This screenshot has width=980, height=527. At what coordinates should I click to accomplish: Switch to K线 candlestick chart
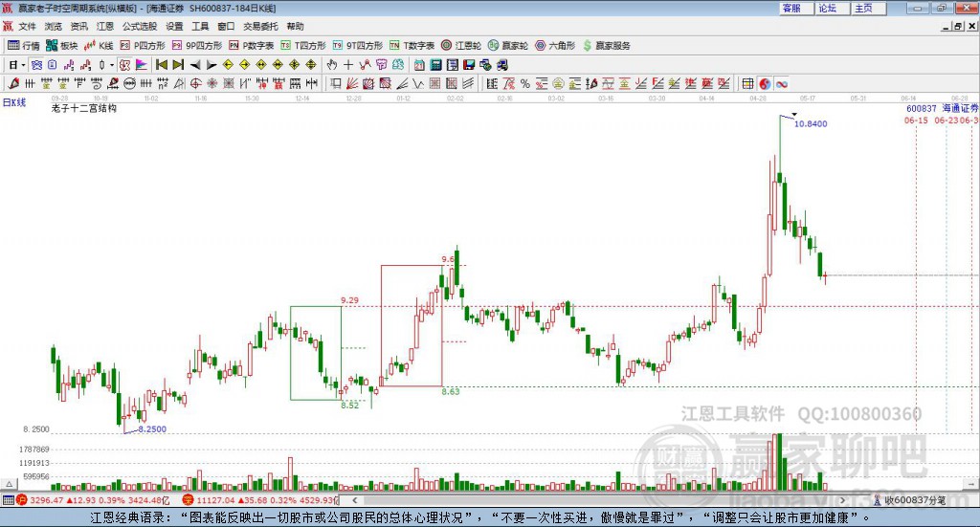99,46
